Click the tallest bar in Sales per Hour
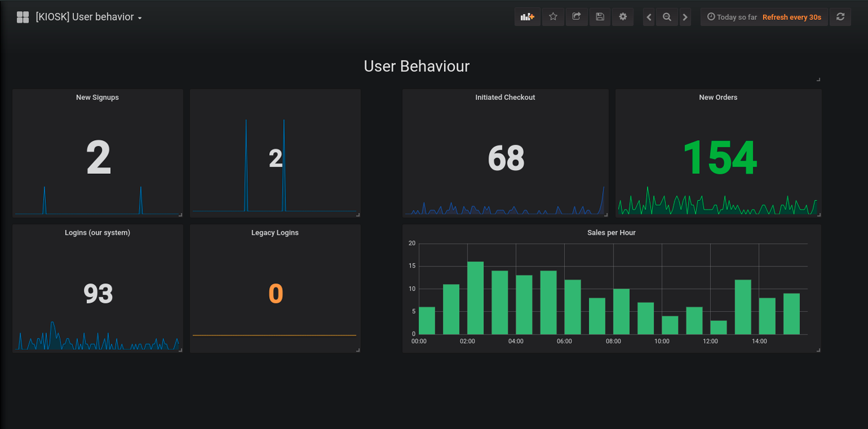This screenshot has width=868, height=429. pos(476,298)
